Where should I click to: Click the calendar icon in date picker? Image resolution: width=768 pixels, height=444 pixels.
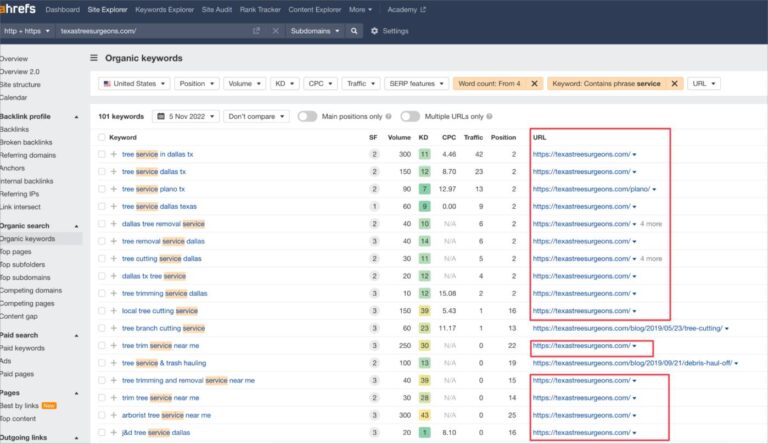point(161,116)
